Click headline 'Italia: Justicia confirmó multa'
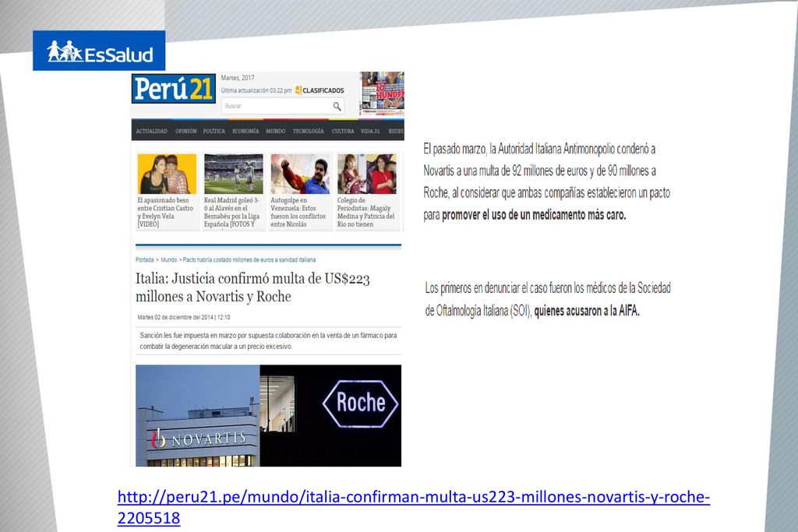This screenshot has width=798, height=532. pos(252,287)
